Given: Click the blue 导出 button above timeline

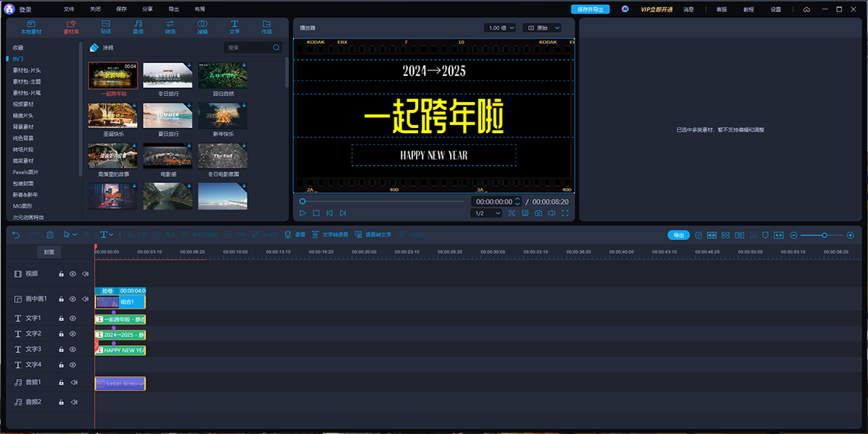Looking at the screenshot, I should pos(678,235).
